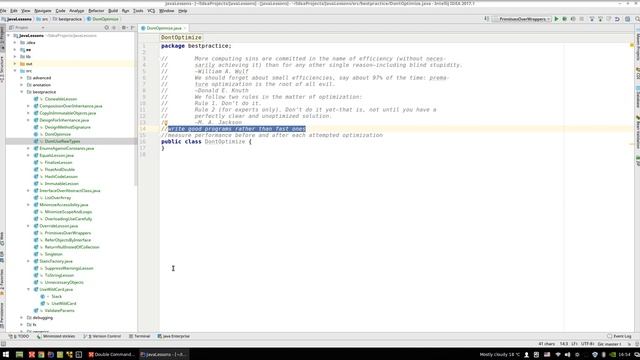Image resolution: width=640 pixels, height=360 pixels.
Task: Select DesignMethodSignature in project tree
Action: point(67,127)
